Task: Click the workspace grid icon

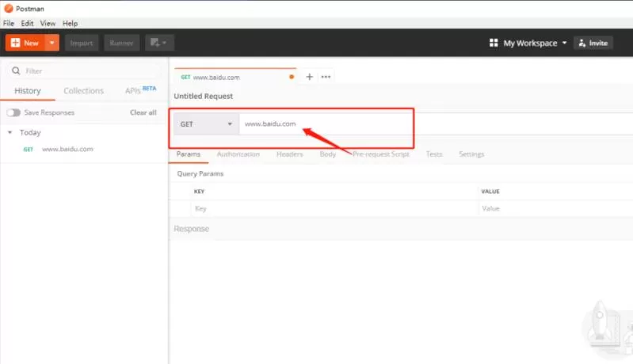Action: click(x=494, y=43)
